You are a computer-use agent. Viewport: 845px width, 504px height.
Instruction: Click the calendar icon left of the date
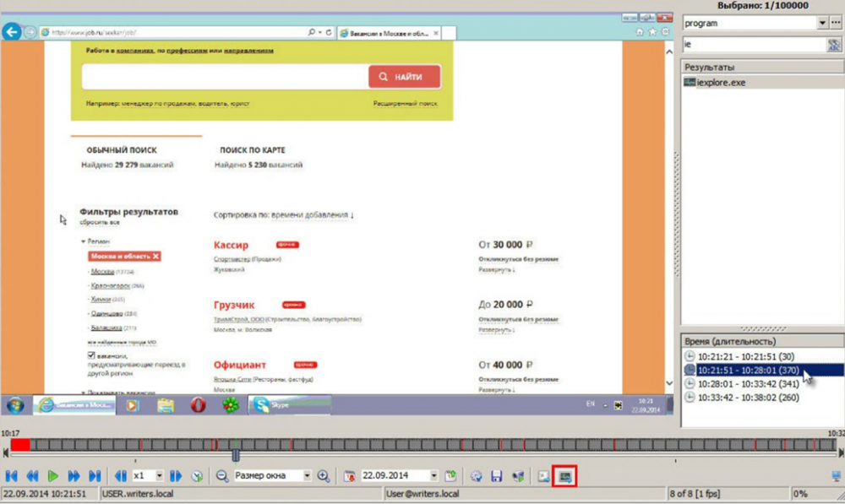[x=349, y=476]
